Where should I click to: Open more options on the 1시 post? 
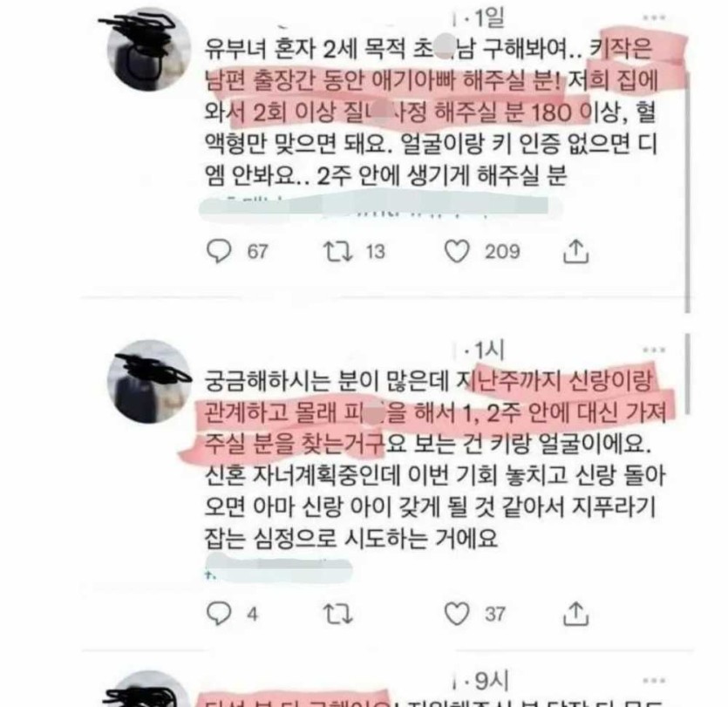(x=654, y=350)
